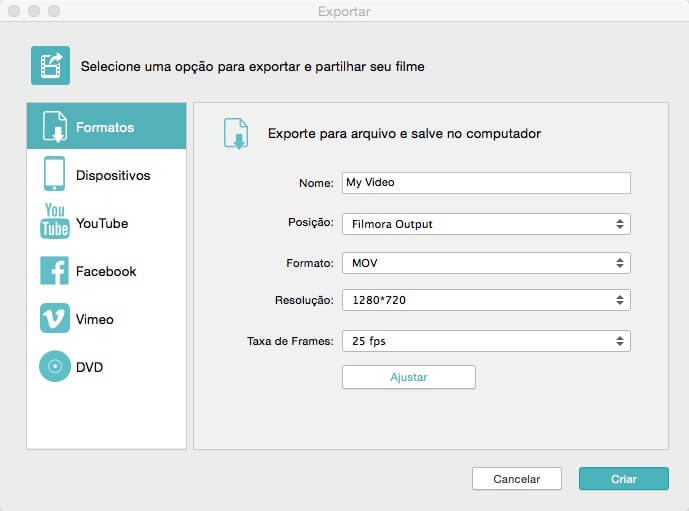Click the Cancelar button
Image resolution: width=689 pixels, height=511 pixels.
click(517, 479)
